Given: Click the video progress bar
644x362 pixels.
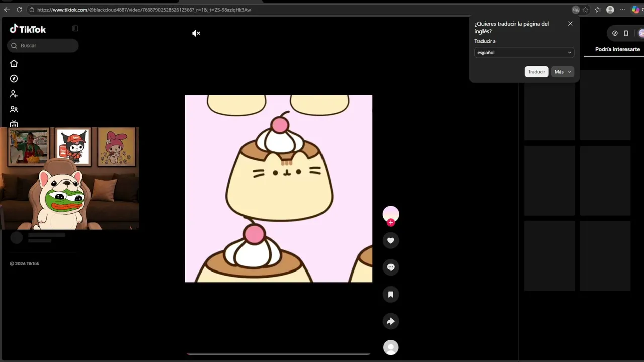Looking at the screenshot, I should tap(279, 354).
